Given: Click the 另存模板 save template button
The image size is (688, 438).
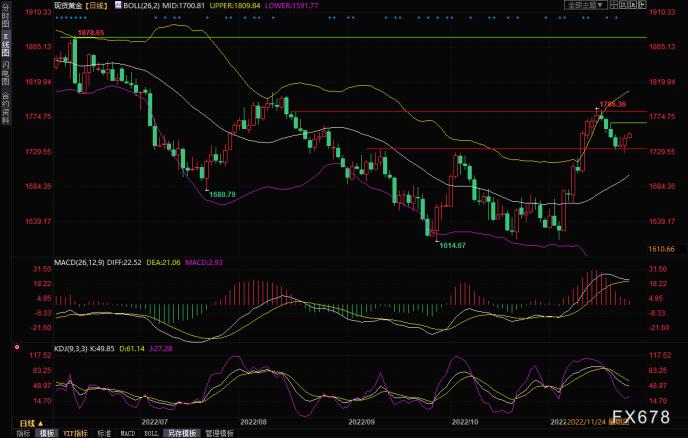Looking at the screenshot, I should pyautogui.click(x=181, y=434).
